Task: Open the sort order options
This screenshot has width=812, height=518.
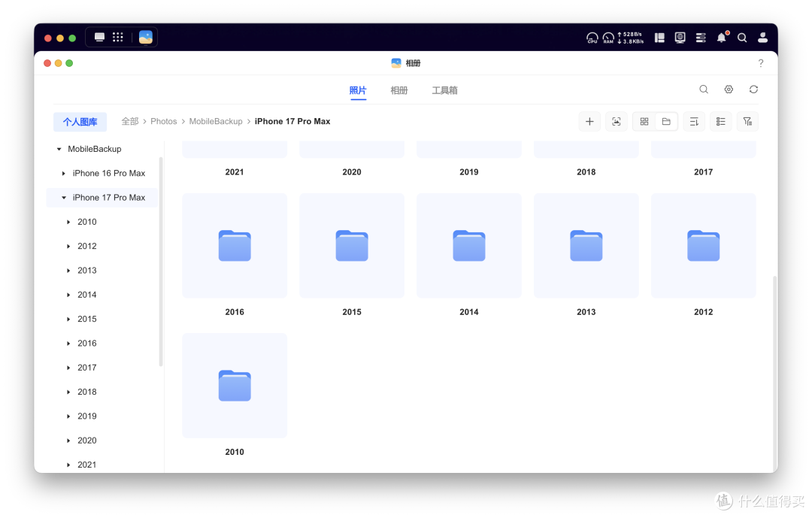Action: coord(694,122)
